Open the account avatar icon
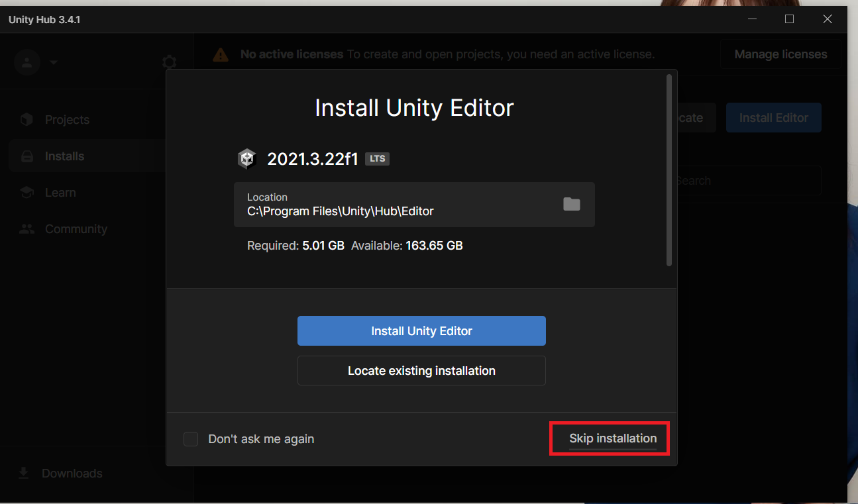This screenshot has height=504, width=858. tap(27, 62)
